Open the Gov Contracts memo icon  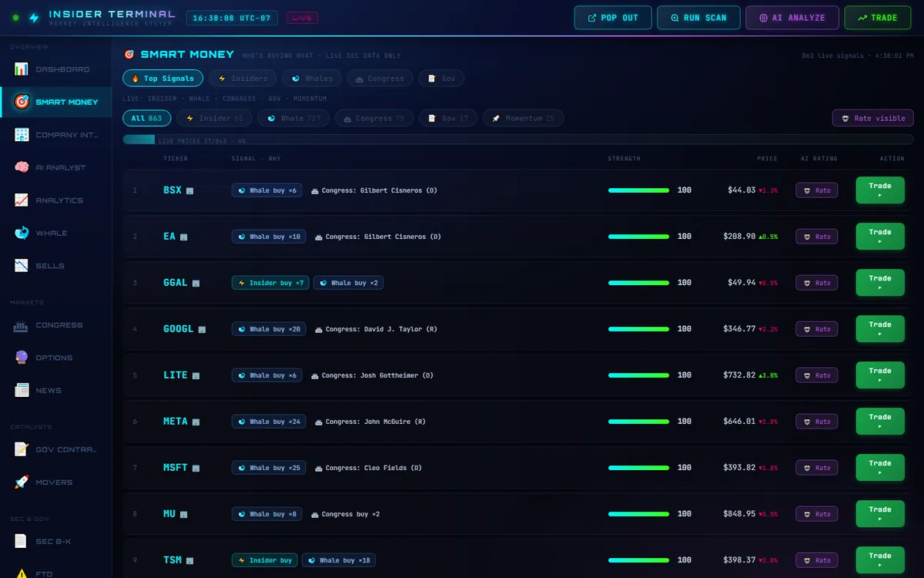pyautogui.click(x=22, y=449)
